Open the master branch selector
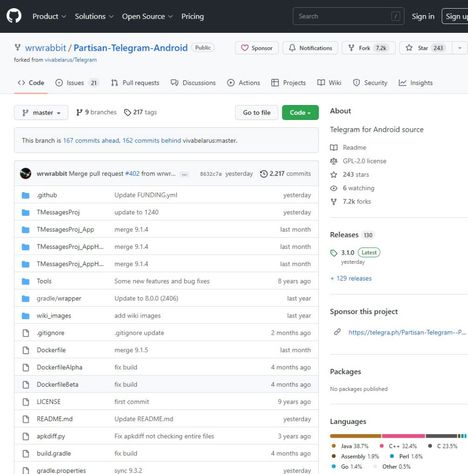 point(41,113)
